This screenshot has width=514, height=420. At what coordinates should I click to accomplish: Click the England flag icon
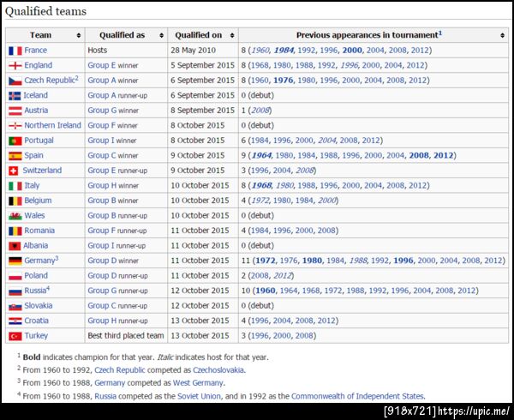15,66
